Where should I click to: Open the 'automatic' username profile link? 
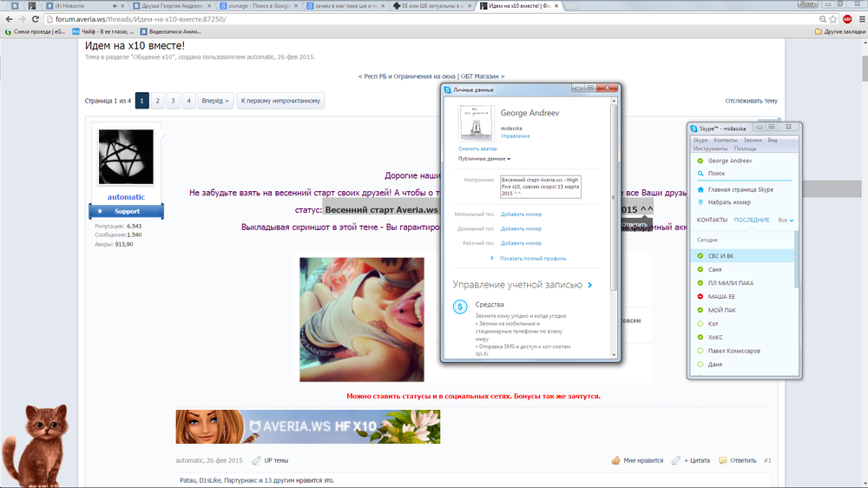(126, 196)
